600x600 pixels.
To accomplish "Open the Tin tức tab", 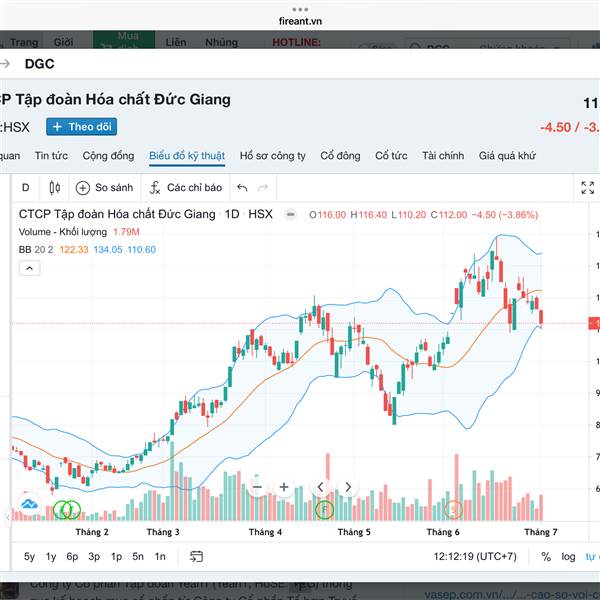I will pyautogui.click(x=51, y=156).
